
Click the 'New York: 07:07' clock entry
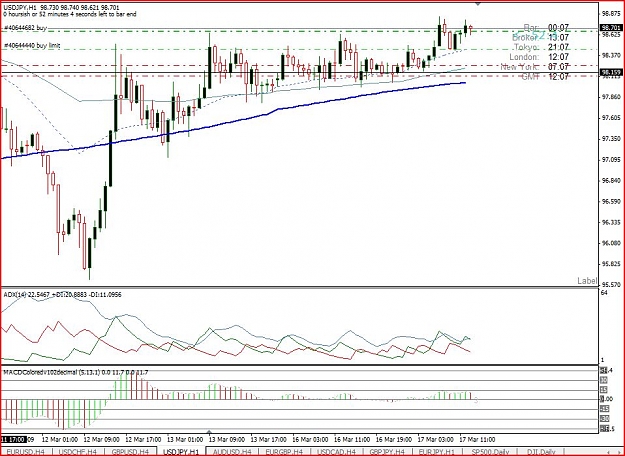pos(535,67)
